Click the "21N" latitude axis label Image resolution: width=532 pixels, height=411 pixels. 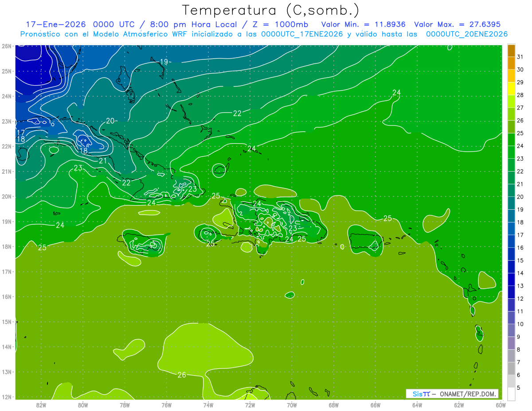(7, 171)
